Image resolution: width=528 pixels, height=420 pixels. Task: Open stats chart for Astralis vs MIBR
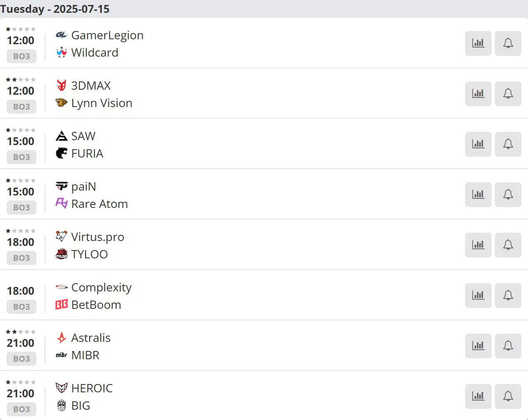(478, 346)
